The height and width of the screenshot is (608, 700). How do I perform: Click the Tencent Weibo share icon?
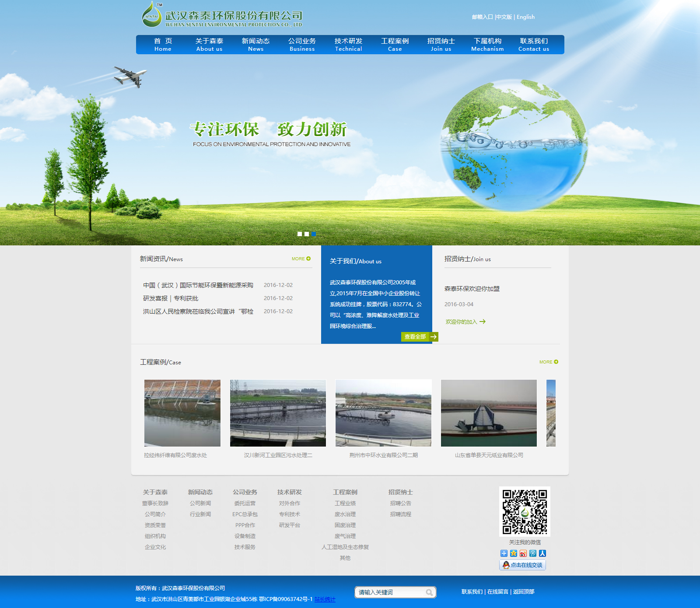tap(532, 553)
